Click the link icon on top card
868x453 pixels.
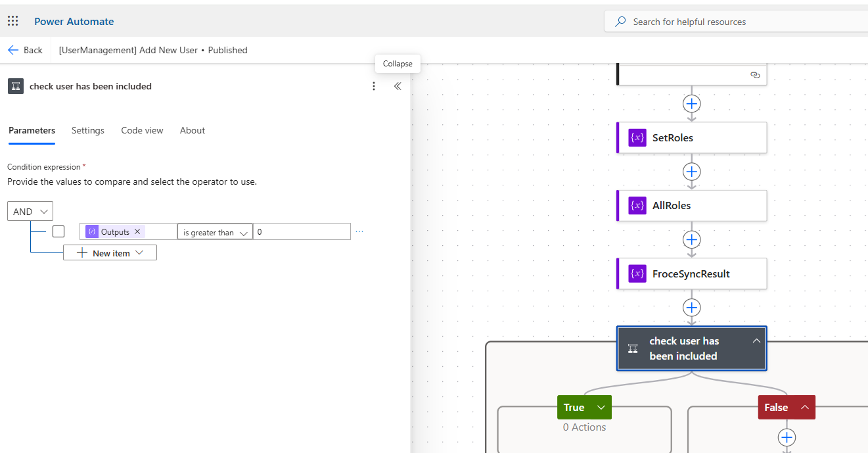[755, 75]
